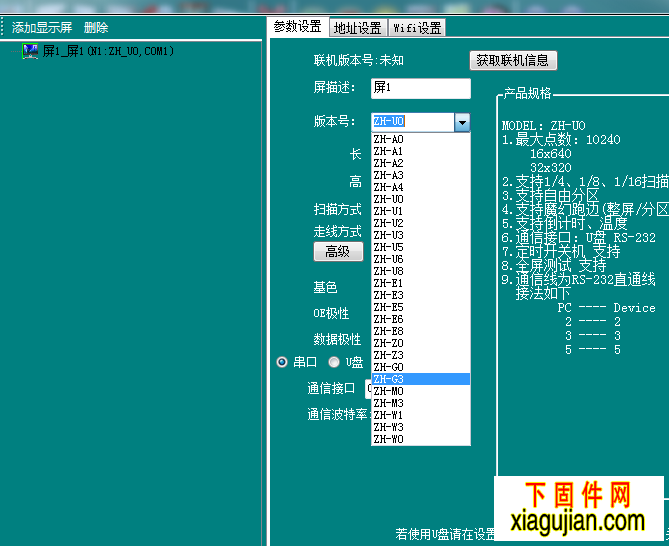Select ZH-M0 in the version list
Screen dimensions: 669x546
[421, 391]
